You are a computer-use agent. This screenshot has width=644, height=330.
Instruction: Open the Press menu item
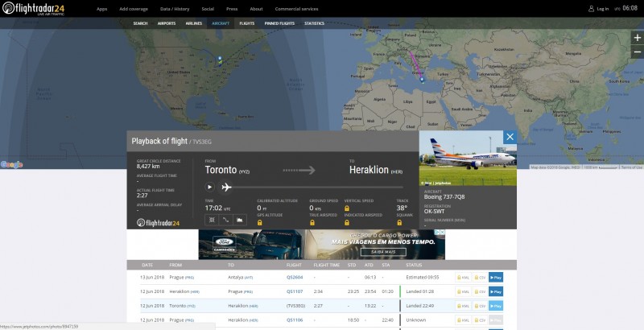232,9
